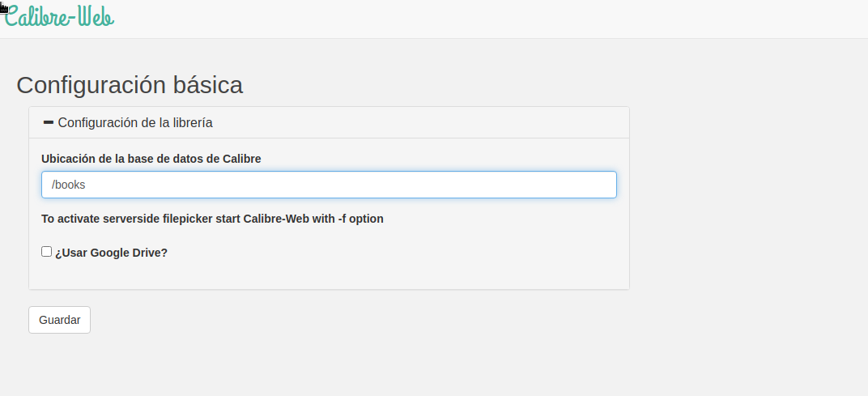868x396 pixels.
Task: Click blank area of the library panel header
Action: click(421, 123)
